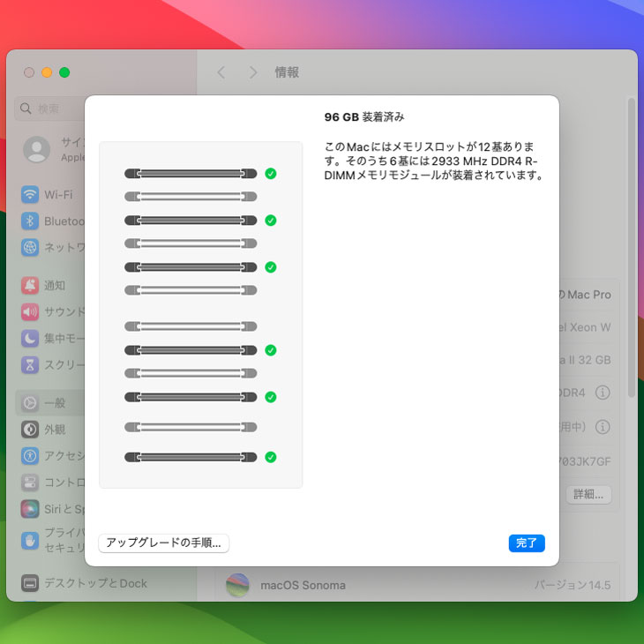Click the Siri icon in sidebar
The height and width of the screenshot is (644, 644).
pyautogui.click(x=30, y=509)
